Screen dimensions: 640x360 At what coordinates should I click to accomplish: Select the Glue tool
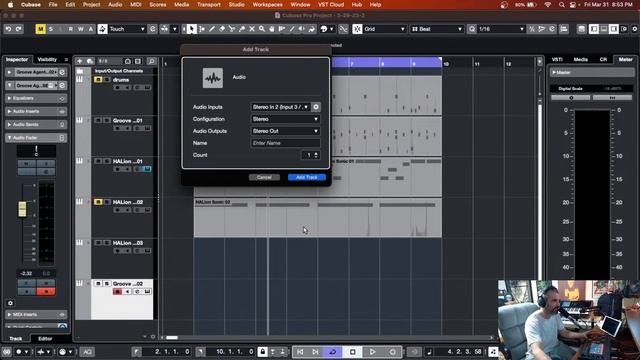pos(242,29)
